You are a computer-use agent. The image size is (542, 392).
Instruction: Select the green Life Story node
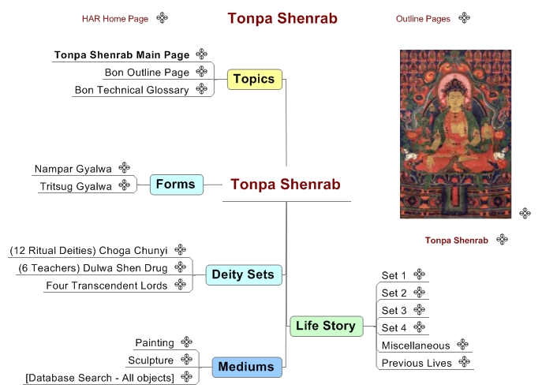tap(327, 326)
